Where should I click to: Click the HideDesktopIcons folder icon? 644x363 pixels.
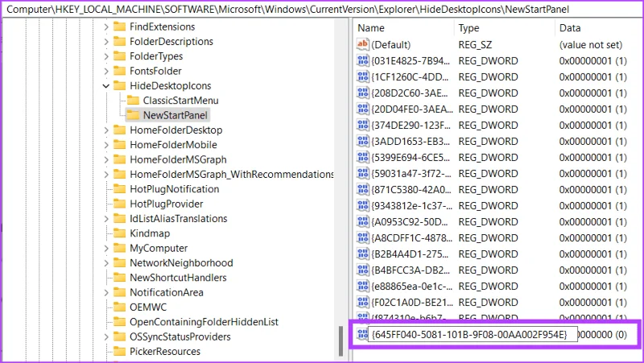click(x=119, y=86)
